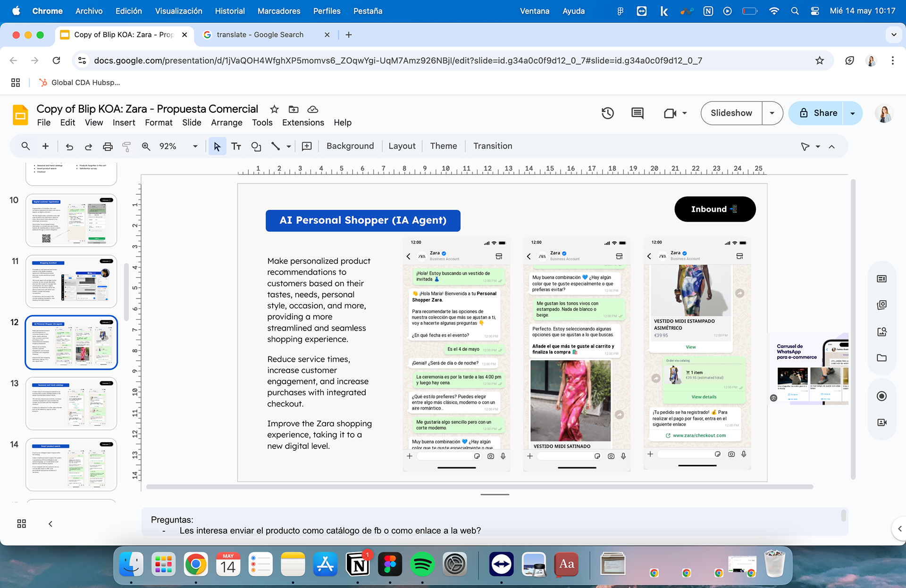Image resolution: width=906 pixels, height=588 pixels.
Task: Open the Share options dropdown arrow
Action: click(853, 113)
